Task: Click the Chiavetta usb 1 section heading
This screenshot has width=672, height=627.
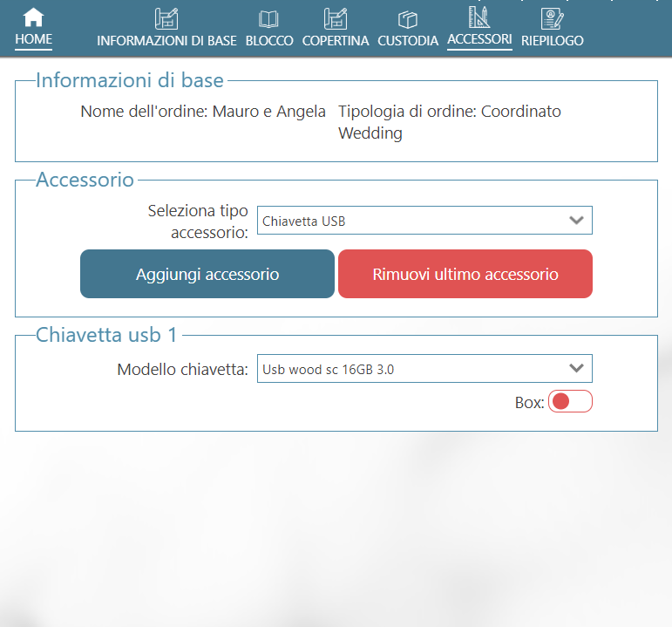Action: [105, 337]
